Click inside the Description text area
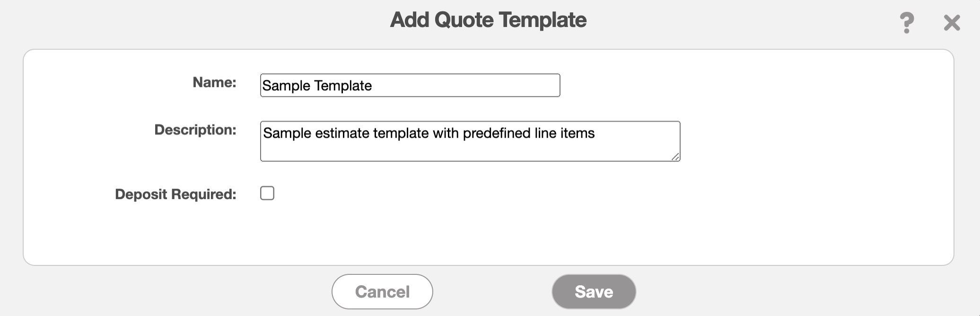This screenshot has width=980, height=316. [x=470, y=141]
